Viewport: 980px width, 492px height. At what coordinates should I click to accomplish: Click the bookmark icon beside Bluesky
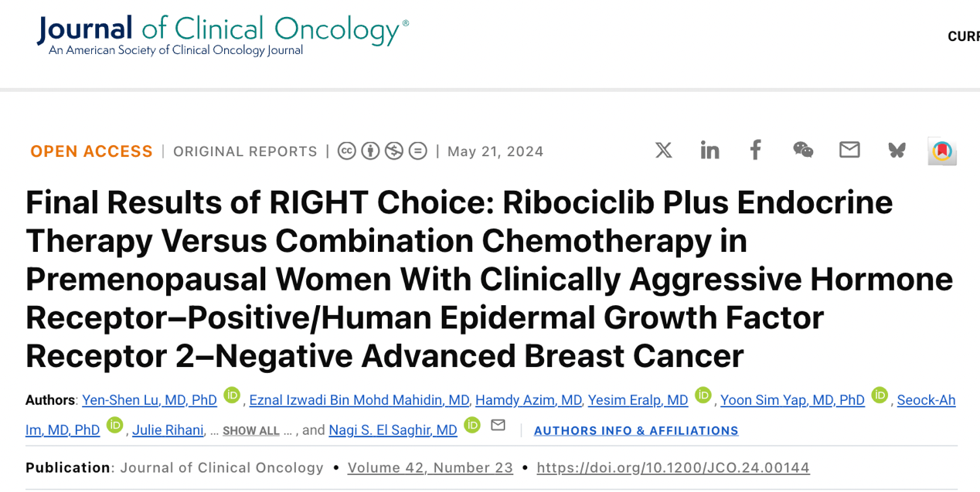(942, 151)
